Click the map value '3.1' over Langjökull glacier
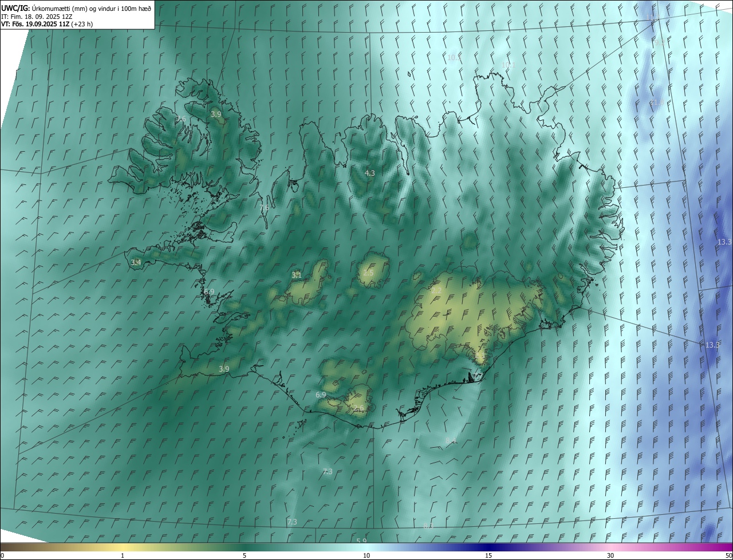Screen dimensions: 733x560 (x=296, y=275)
